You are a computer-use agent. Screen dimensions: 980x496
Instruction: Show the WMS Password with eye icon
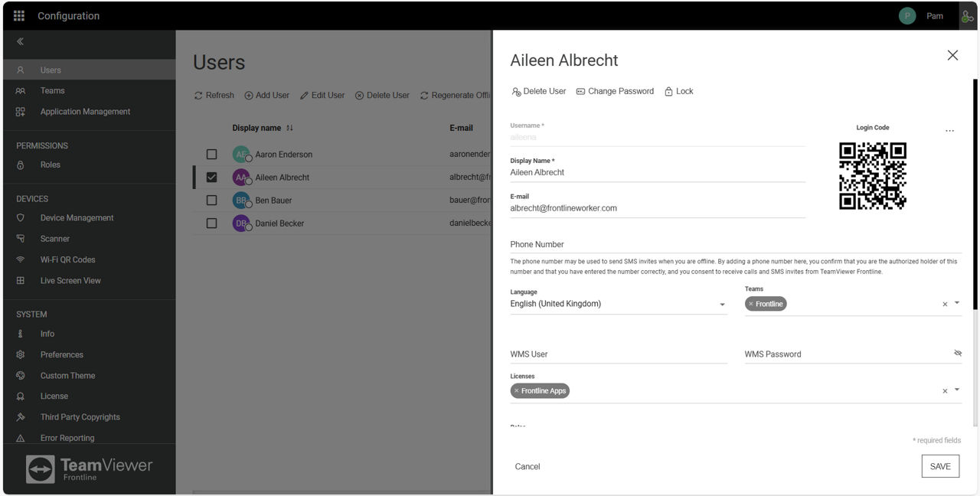[x=957, y=354]
